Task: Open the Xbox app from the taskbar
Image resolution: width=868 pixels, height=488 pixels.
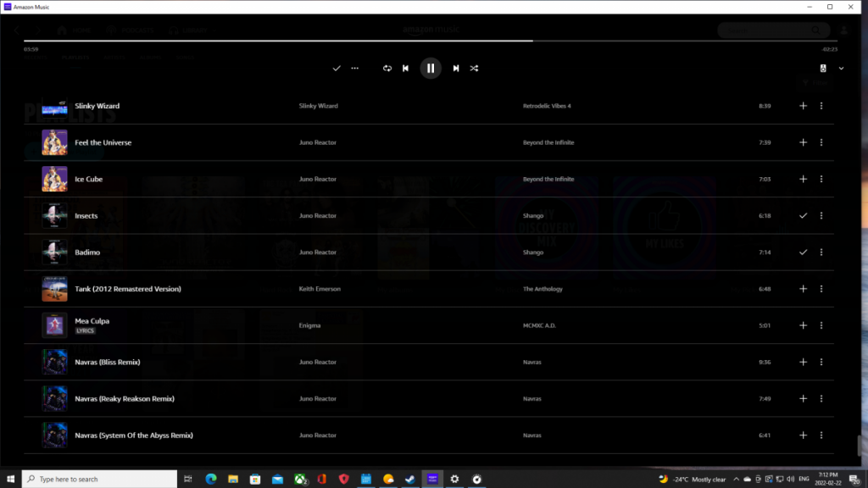Action: pos(300,480)
